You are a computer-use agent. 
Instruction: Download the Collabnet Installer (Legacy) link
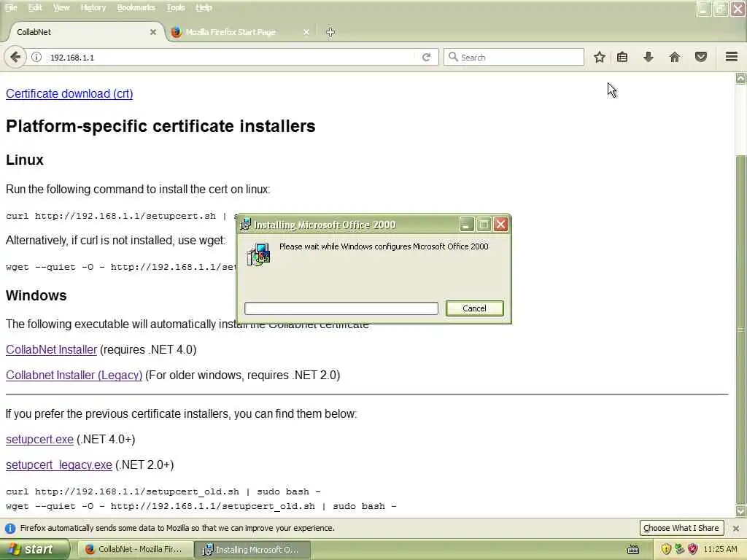tap(74, 376)
